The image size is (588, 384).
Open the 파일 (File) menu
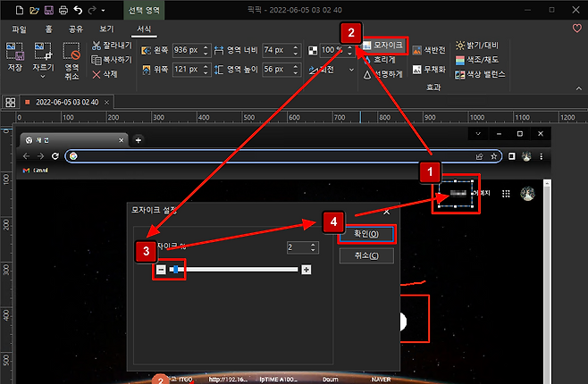coord(19,29)
